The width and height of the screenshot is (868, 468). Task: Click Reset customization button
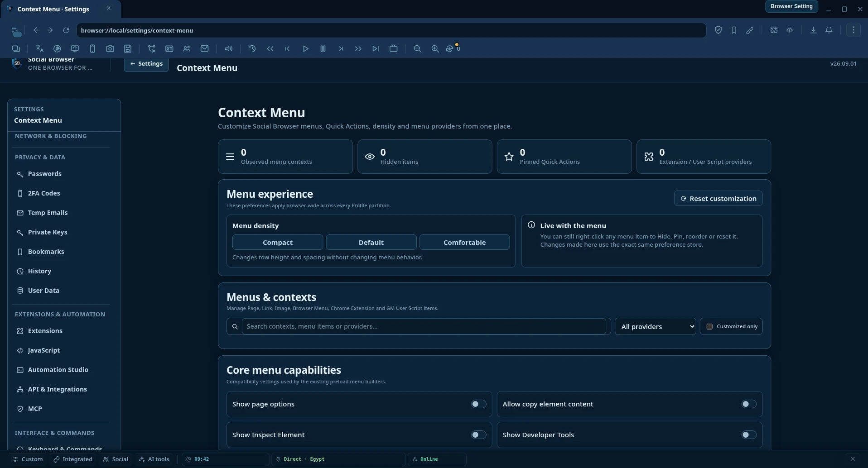pos(718,199)
